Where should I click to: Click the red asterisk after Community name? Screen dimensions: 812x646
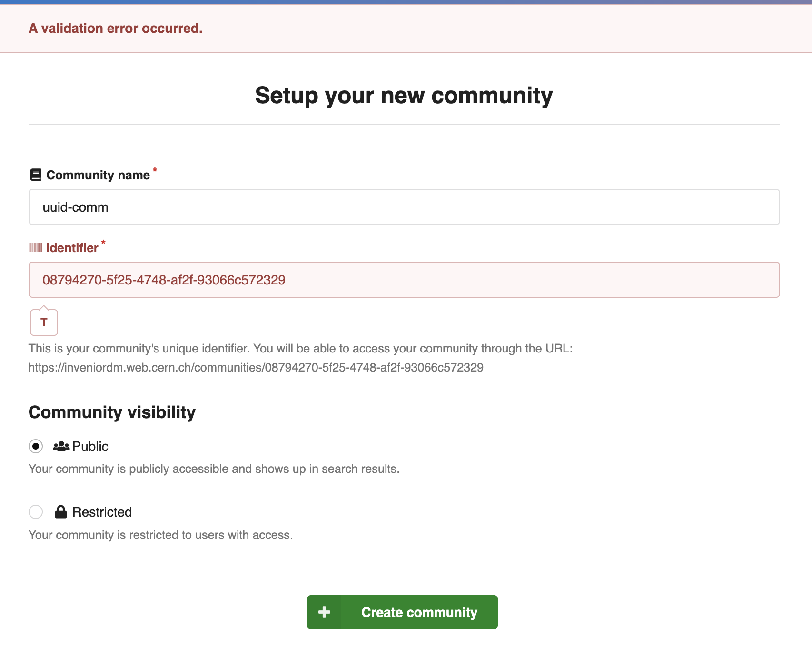coord(154,170)
